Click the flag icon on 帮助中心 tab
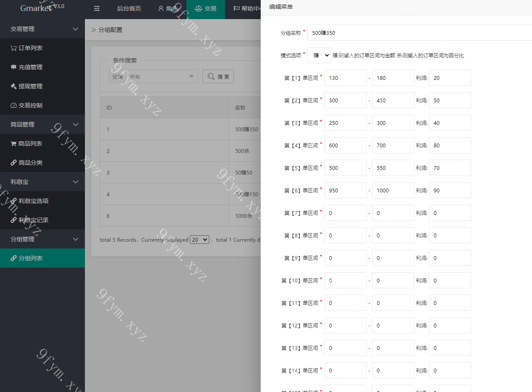Image resolution: width=532 pixels, height=392 pixels. [x=236, y=8]
